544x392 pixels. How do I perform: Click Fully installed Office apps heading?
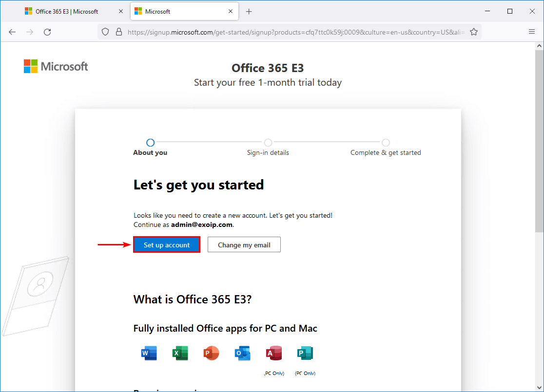pos(225,328)
